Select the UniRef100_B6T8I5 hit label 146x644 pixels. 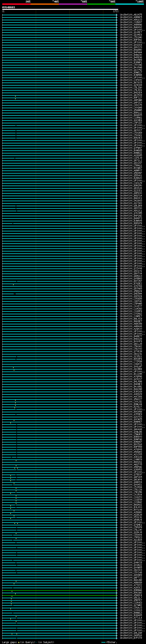point(131,82)
